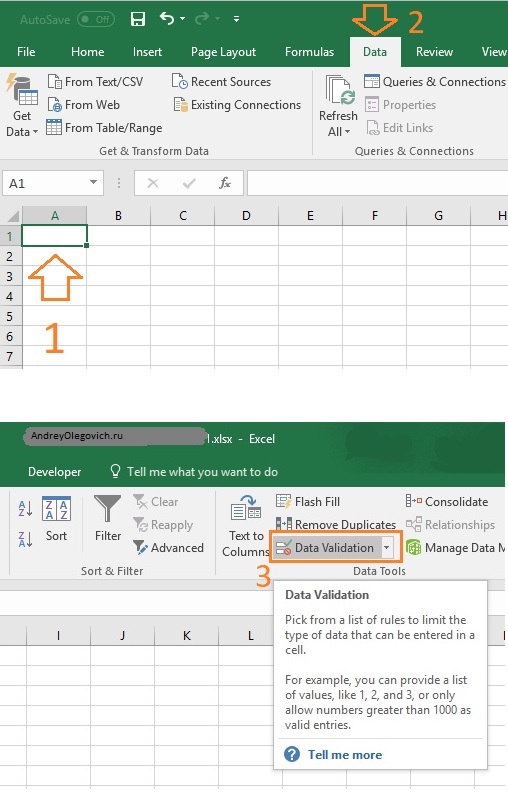Expand the Data Validation dropdown arrow

387,548
